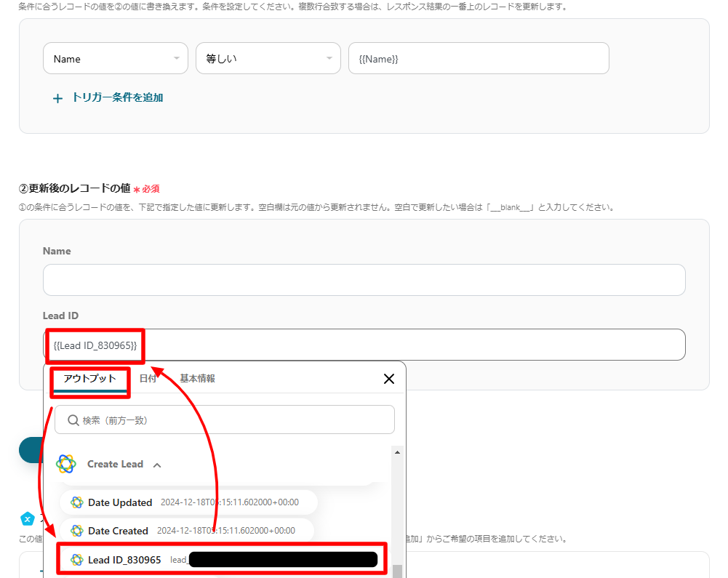Click the icon beside Date Created
Screen dimensions: 728x578
point(76,531)
